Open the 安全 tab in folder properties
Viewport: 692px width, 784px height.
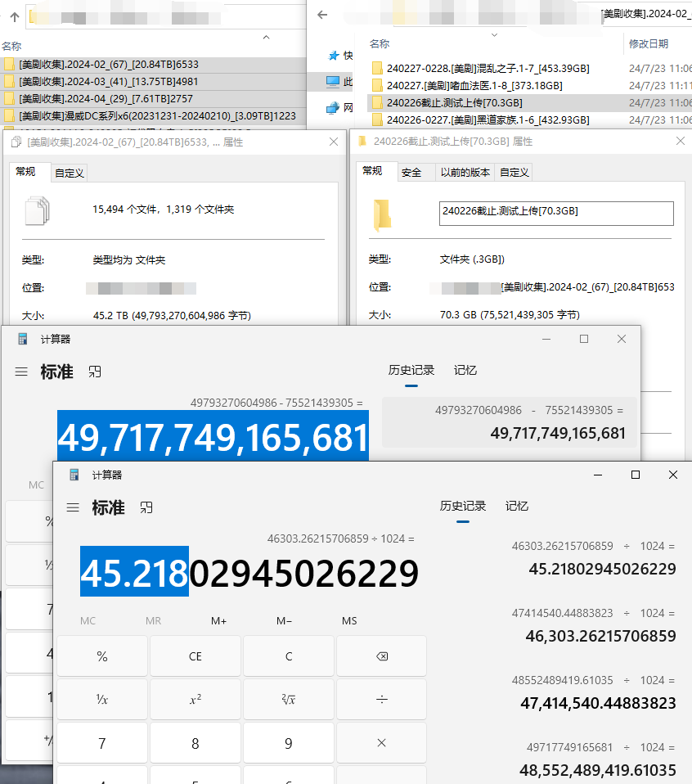click(x=411, y=172)
